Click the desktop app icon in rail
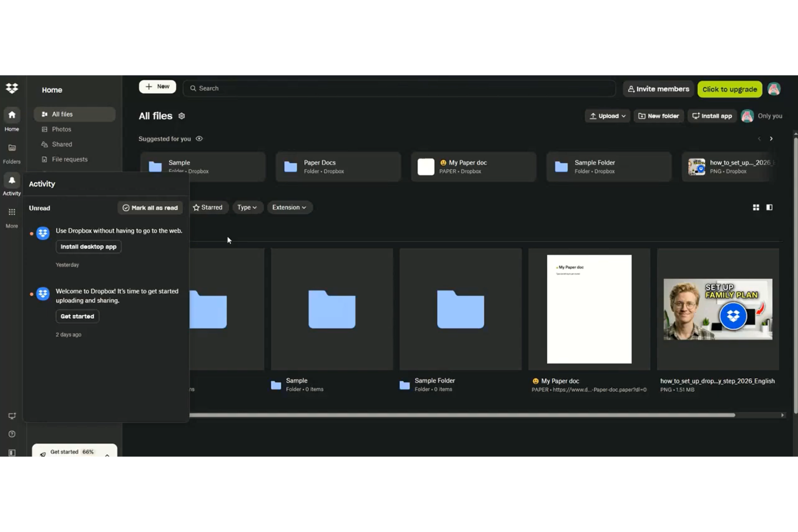Screen dimensions: 798x532 12,416
